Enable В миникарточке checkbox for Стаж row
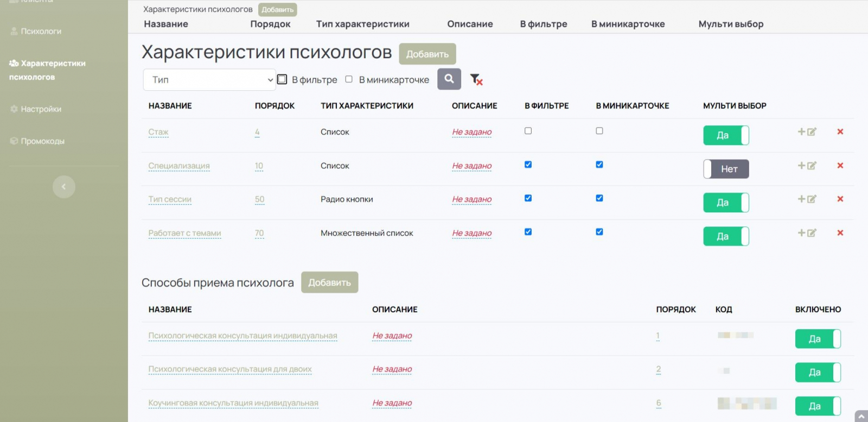Screen dimensions: 868x422 pyautogui.click(x=599, y=131)
